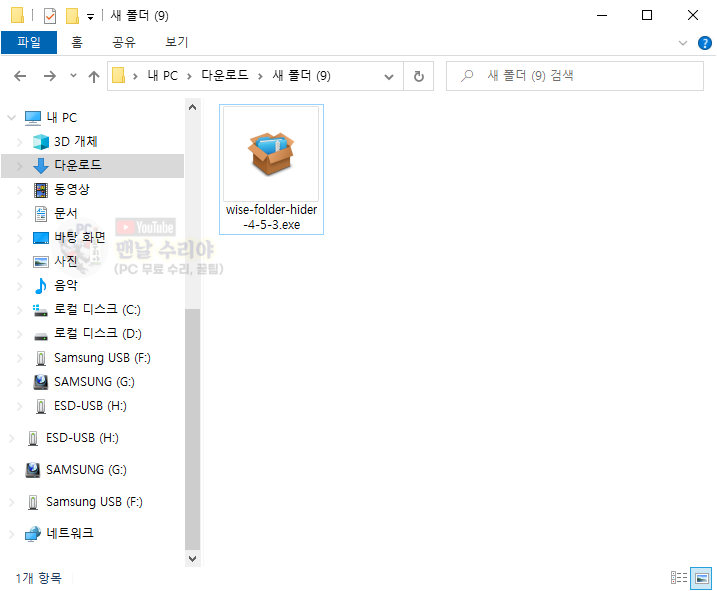The width and height of the screenshot is (717, 591).
Task: Open the 공유 ribbon tab
Action: coord(124,42)
